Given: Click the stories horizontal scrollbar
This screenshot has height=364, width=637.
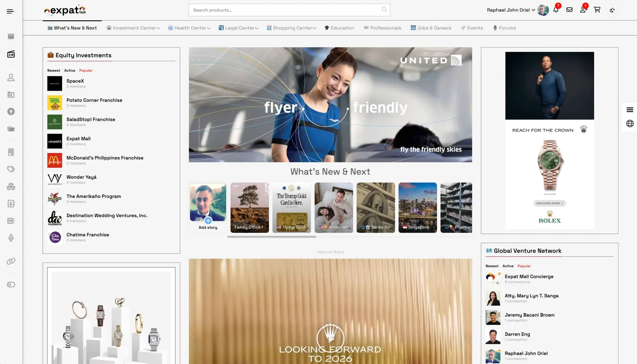Looking at the screenshot, I should (x=272, y=237).
